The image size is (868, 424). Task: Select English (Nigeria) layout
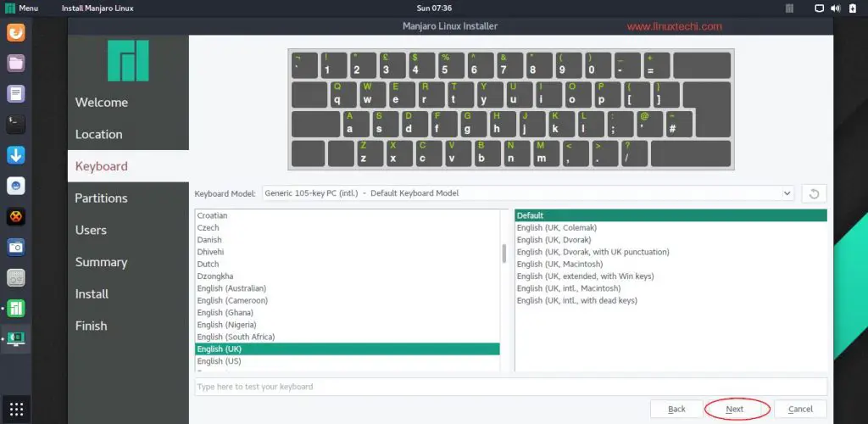(x=347, y=325)
